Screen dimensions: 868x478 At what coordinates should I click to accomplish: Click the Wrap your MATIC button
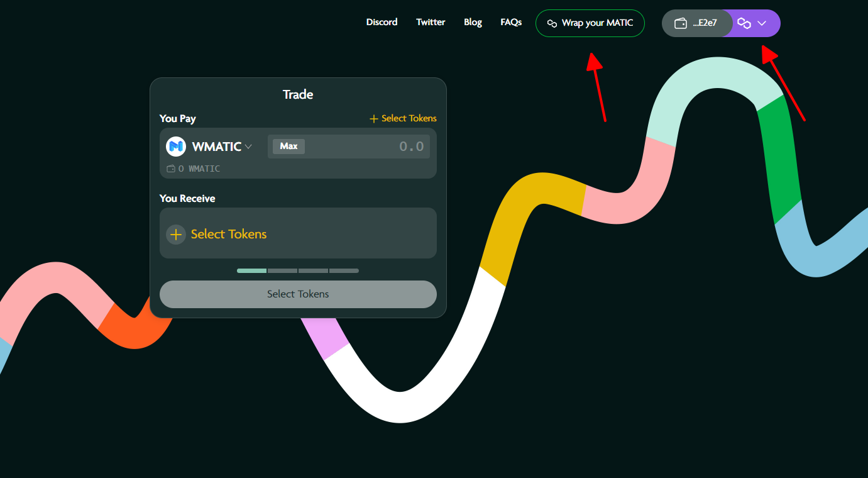click(590, 23)
